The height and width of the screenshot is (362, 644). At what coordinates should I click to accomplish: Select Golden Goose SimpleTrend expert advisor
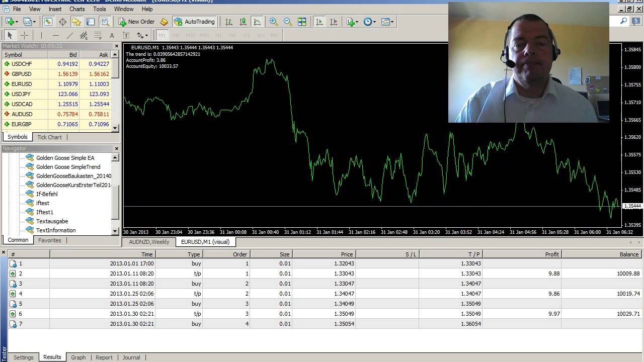tap(68, 167)
